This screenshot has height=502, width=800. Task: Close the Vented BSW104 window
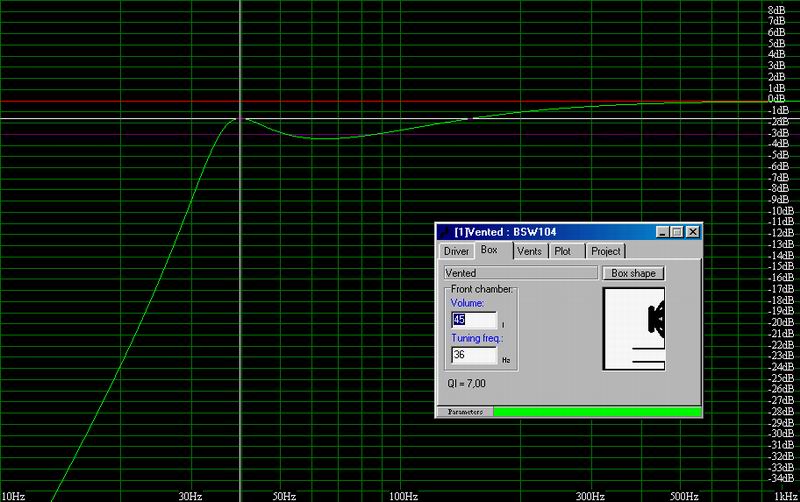tap(692, 231)
